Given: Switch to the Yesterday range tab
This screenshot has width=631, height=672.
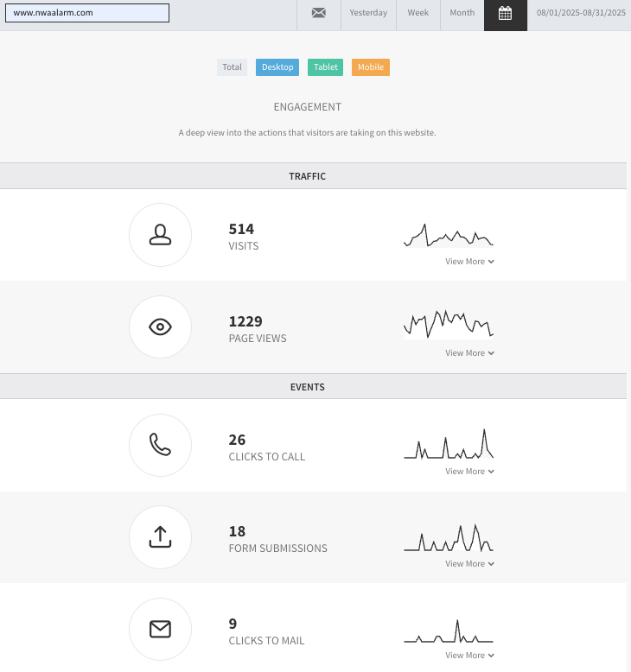Looking at the screenshot, I should [x=368, y=13].
